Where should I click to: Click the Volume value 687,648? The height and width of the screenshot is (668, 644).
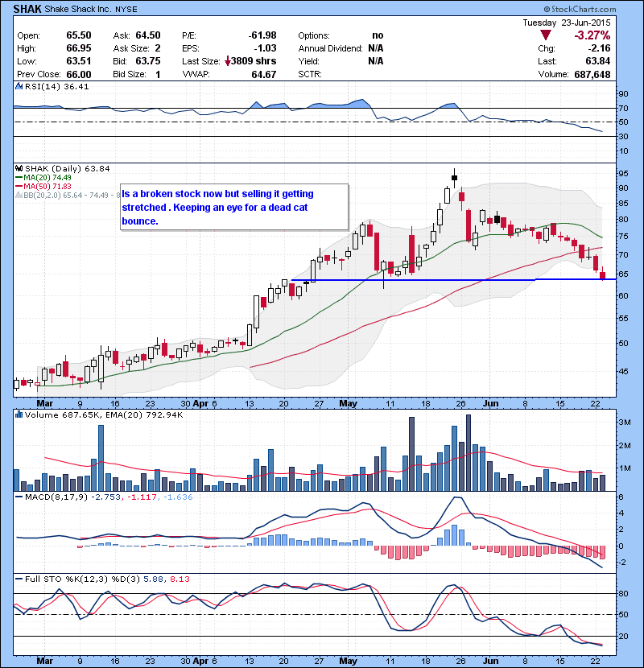(x=592, y=74)
